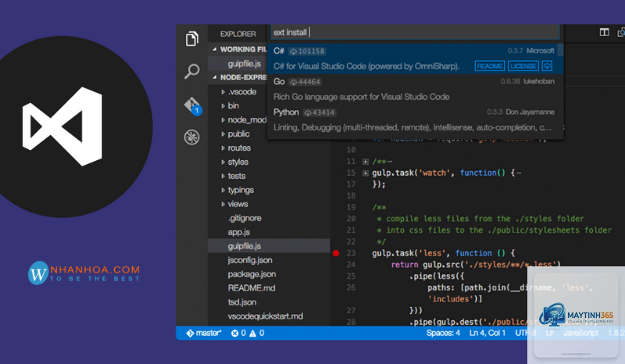Viewport: 625px width, 364px height.
Task: Expand the typings folder
Action: pos(223,190)
